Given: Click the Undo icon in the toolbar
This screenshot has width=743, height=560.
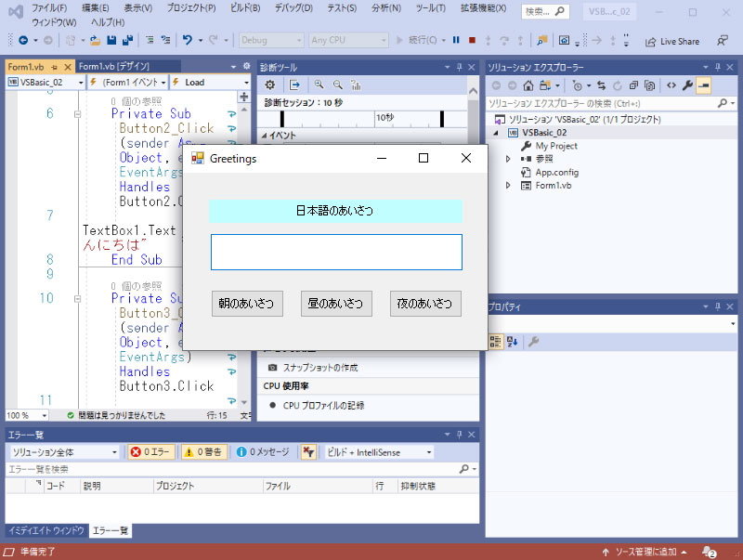Looking at the screenshot, I should click(x=186, y=40).
